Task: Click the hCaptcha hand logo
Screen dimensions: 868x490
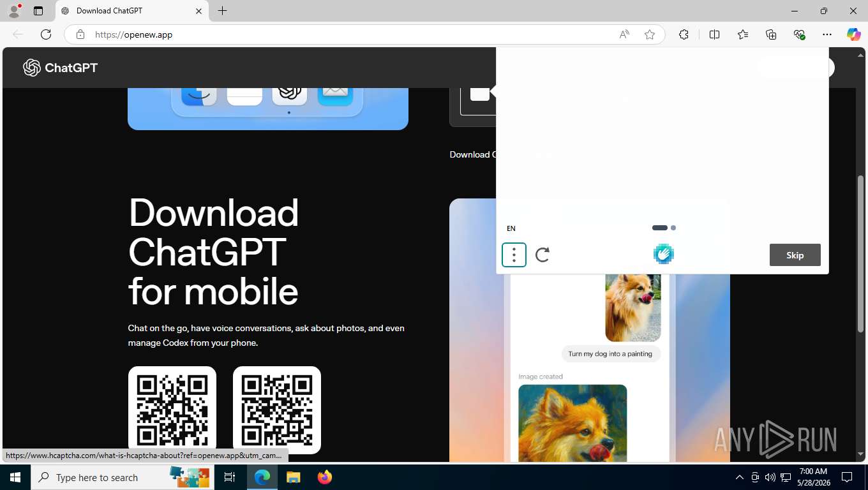Action: 664,254
